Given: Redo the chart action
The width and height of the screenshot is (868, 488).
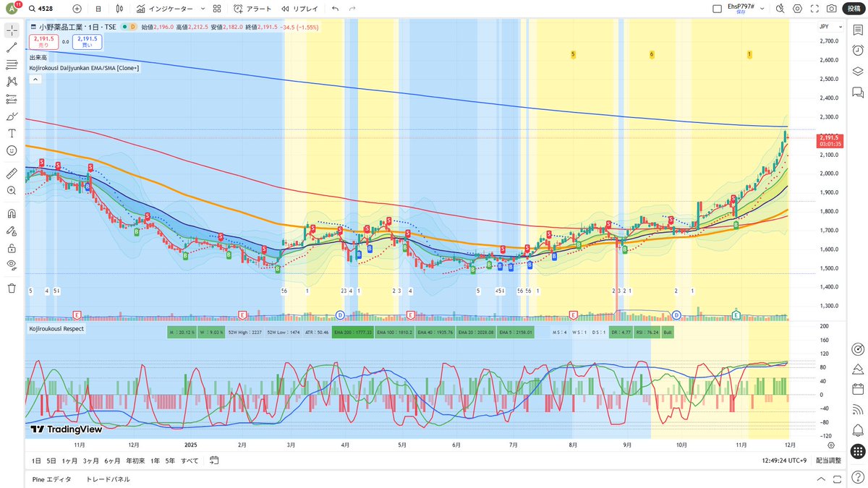Looking at the screenshot, I should [352, 9].
